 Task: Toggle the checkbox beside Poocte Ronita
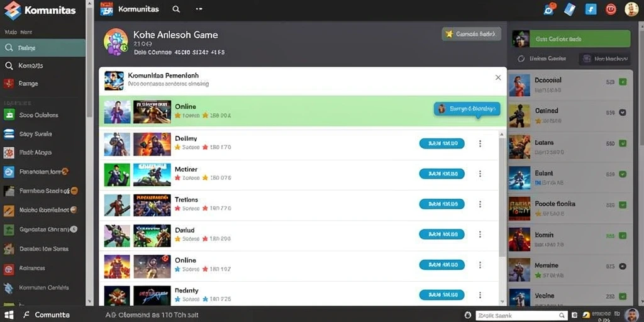coord(623,204)
